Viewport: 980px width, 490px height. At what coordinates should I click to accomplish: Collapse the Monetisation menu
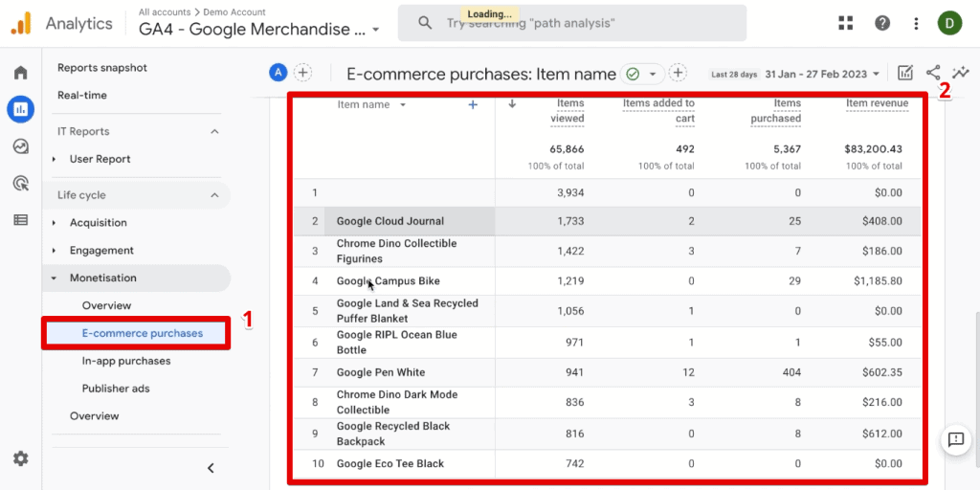pyautogui.click(x=55, y=278)
